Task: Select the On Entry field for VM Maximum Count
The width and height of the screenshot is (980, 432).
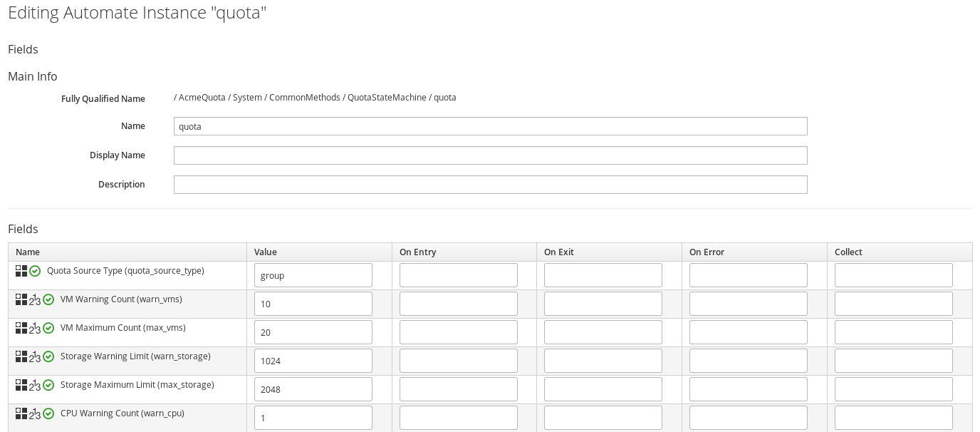Action: 458,332
